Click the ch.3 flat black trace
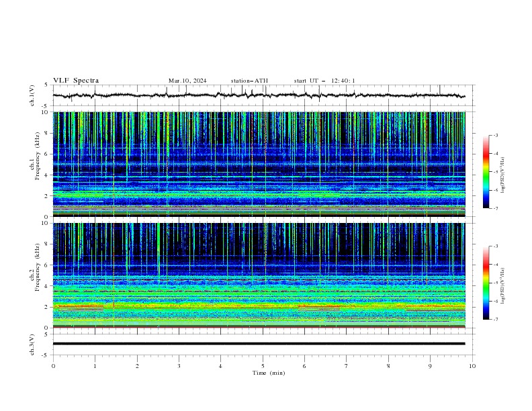 [259, 344]
